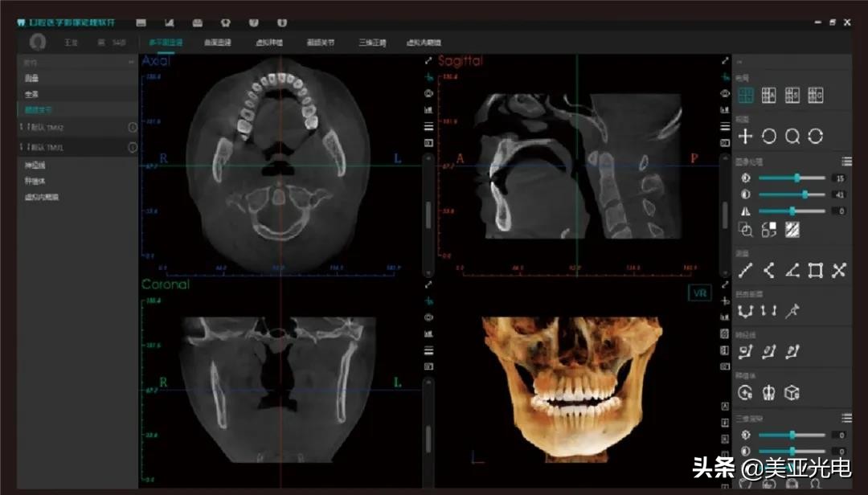The height and width of the screenshot is (495, 868).
Task: Click the skull icon in title bar
Action: 225,22
